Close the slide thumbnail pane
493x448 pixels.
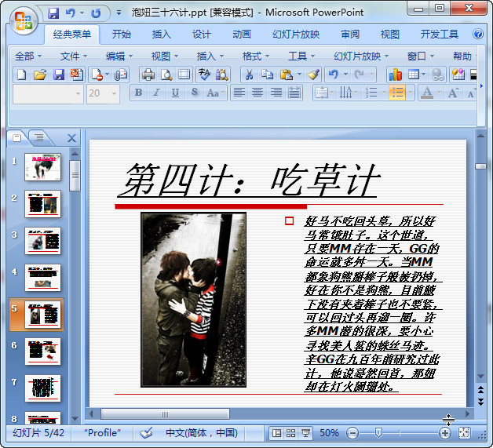pos(71,138)
